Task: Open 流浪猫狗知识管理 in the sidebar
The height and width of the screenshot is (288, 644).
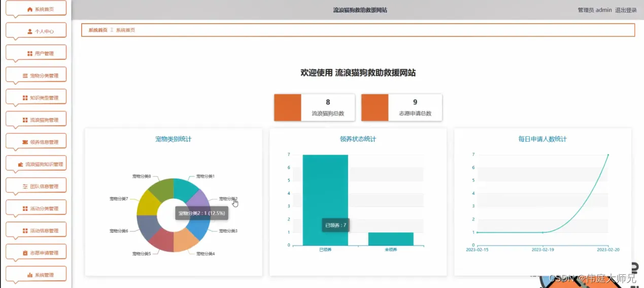Action: 37,164
